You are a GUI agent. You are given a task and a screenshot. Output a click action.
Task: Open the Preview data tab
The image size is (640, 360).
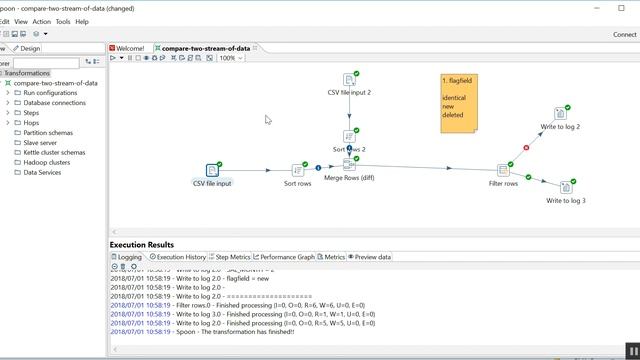click(x=369, y=257)
